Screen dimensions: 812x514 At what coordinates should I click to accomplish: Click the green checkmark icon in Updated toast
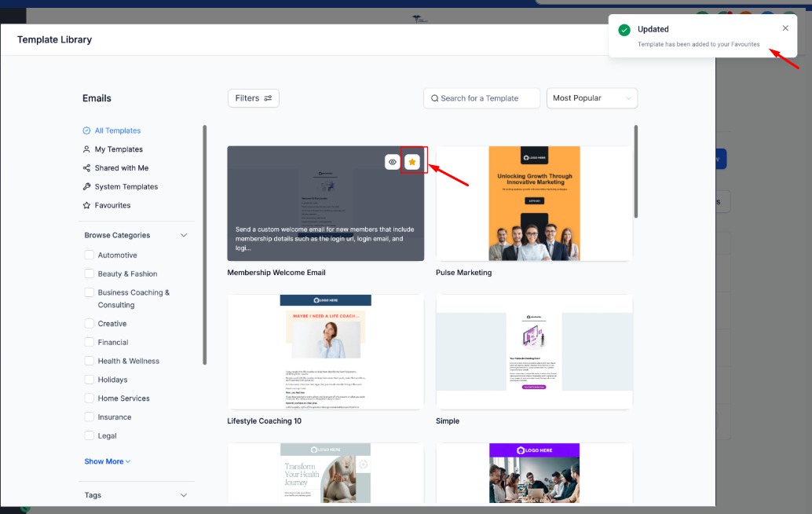[x=624, y=30]
